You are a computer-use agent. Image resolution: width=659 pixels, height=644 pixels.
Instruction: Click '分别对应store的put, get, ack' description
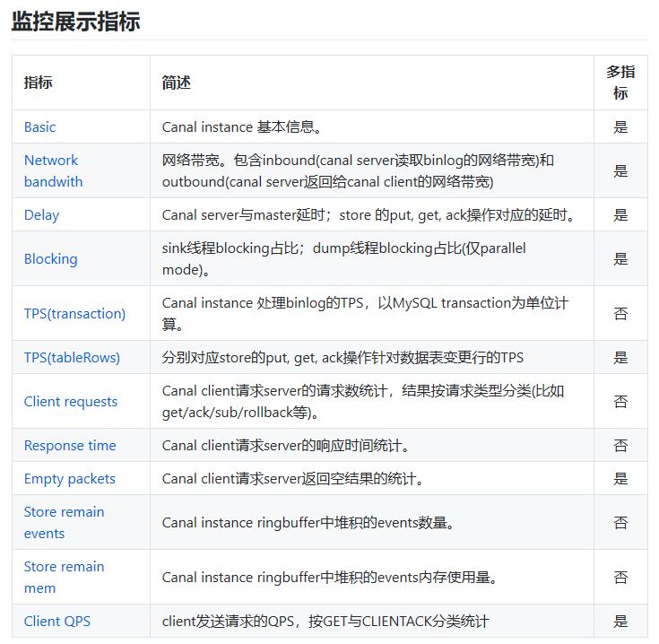[x=343, y=358]
